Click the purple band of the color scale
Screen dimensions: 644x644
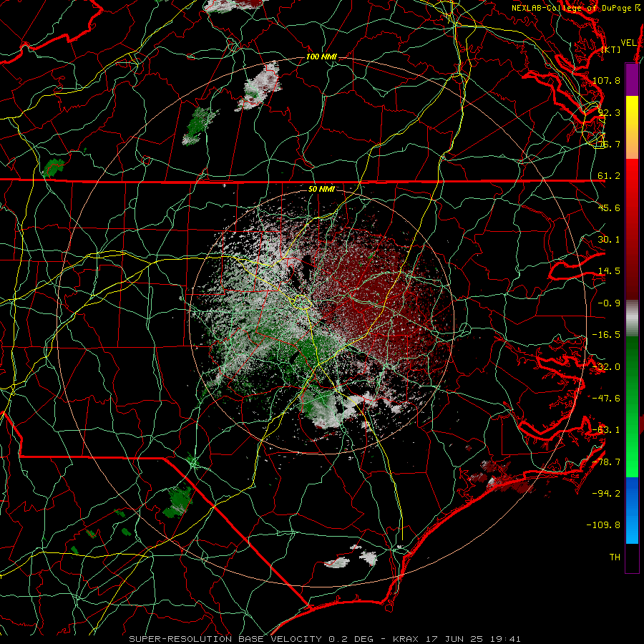(x=632, y=79)
